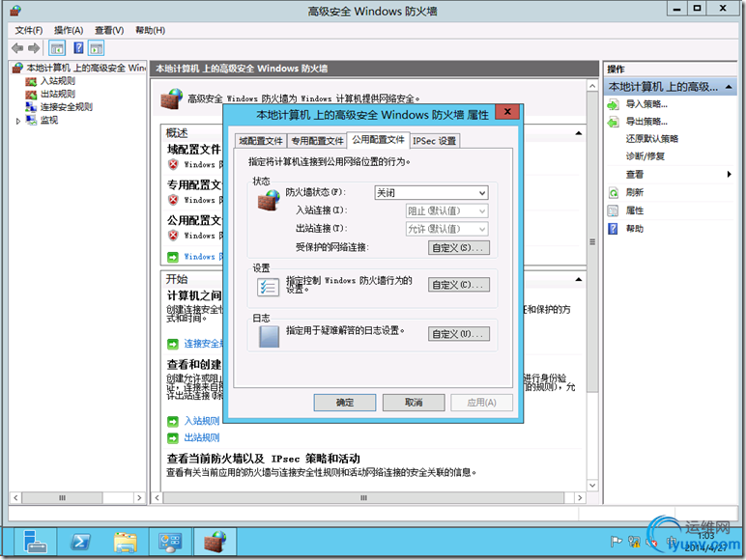Click the log book icon in 日志 group
This screenshot has width=746, height=560.
click(x=269, y=336)
